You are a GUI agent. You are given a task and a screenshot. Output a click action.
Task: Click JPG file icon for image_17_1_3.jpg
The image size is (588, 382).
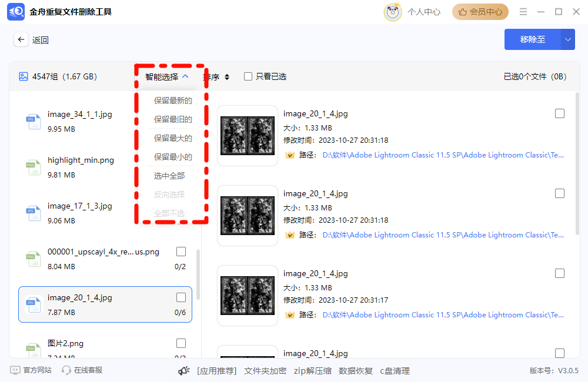34,213
